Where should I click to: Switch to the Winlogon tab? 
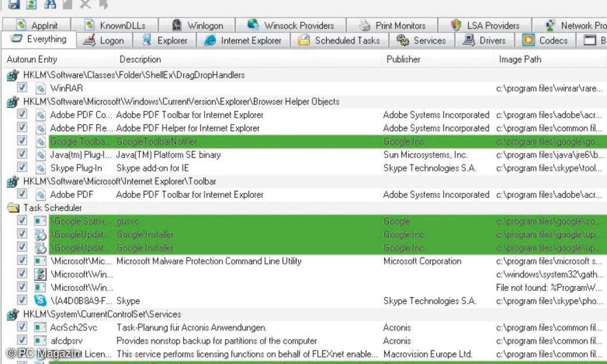[x=197, y=25]
